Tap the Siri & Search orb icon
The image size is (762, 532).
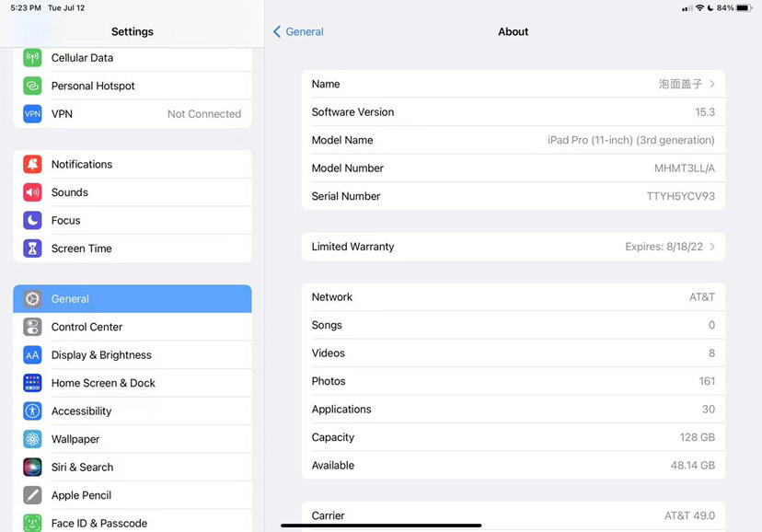tap(32, 468)
